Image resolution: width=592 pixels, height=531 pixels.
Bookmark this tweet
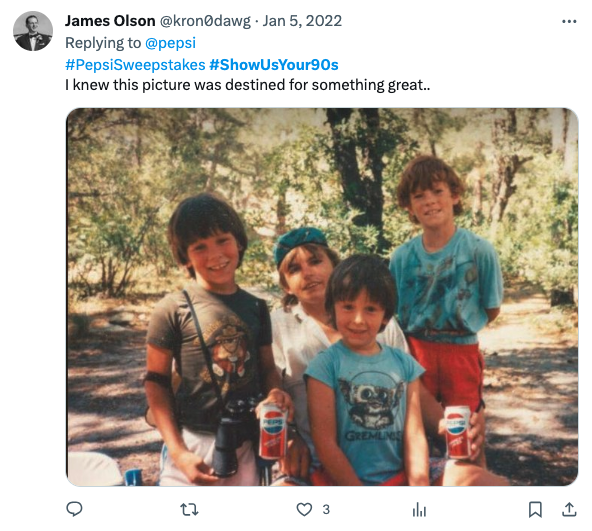tap(535, 509)
